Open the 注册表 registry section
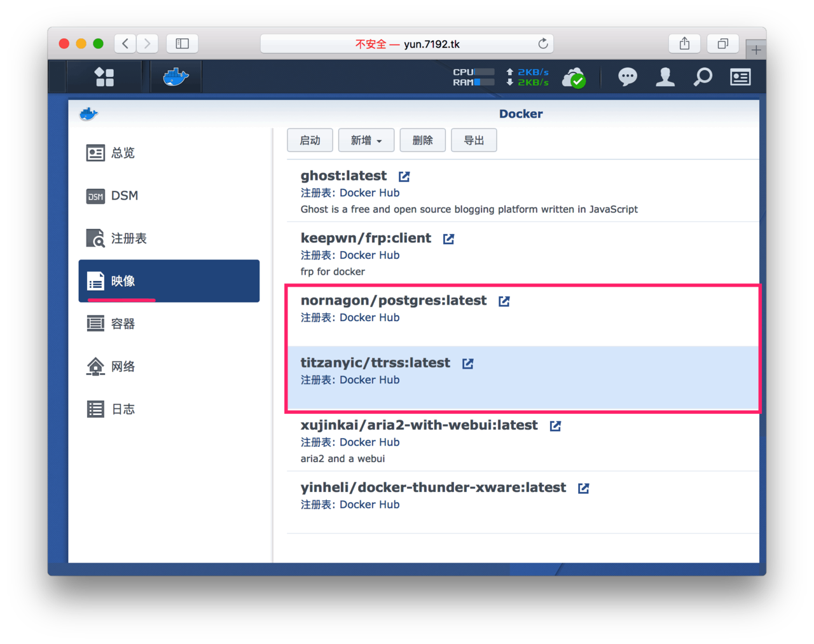Image resolution: width=814 pixels, height=644 pixels. coord(169,238)
